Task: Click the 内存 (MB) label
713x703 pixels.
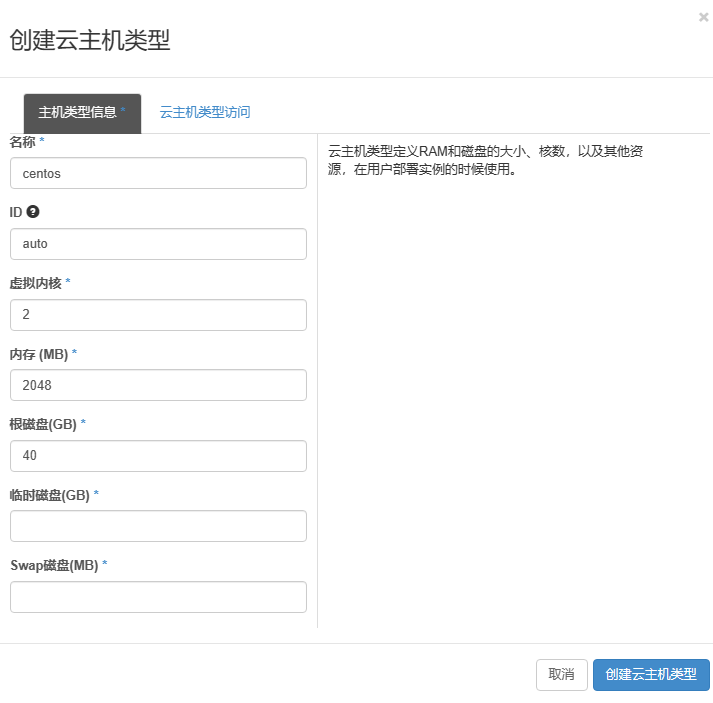Action: [38, 354]
